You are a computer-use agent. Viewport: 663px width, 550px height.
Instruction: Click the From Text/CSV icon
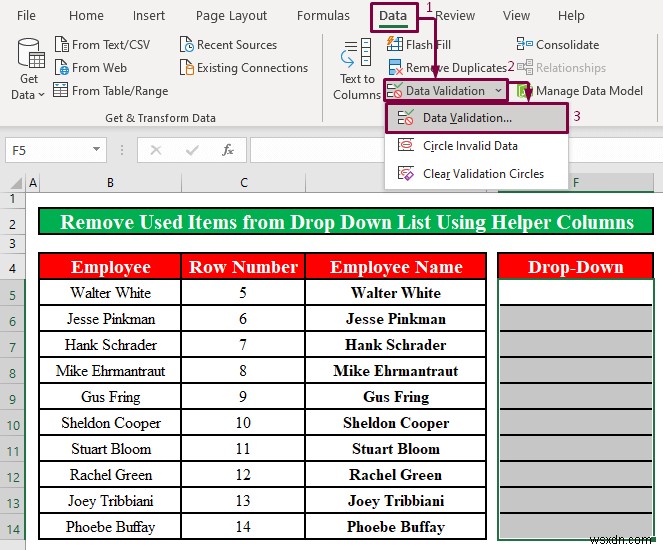tap(62, 44)
